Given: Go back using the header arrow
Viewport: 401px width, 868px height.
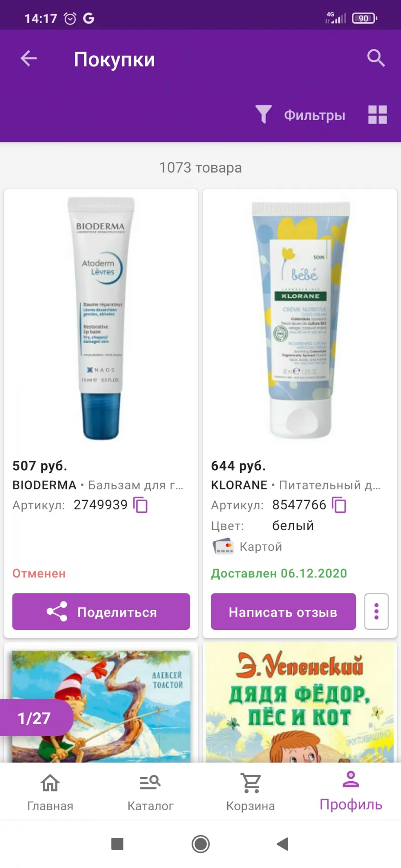Looking at the screenshot, I should [x=29, y=58].
